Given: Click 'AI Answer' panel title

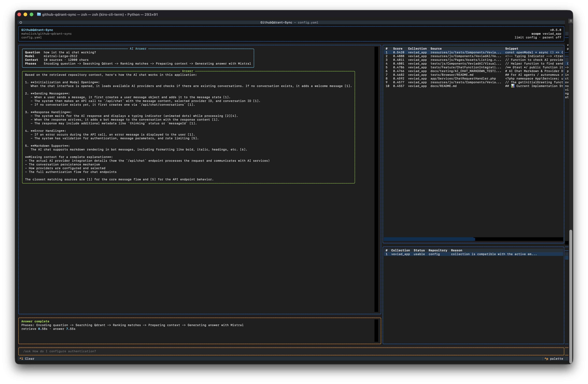Looking at the screenshot, I should tap(138, 49).
